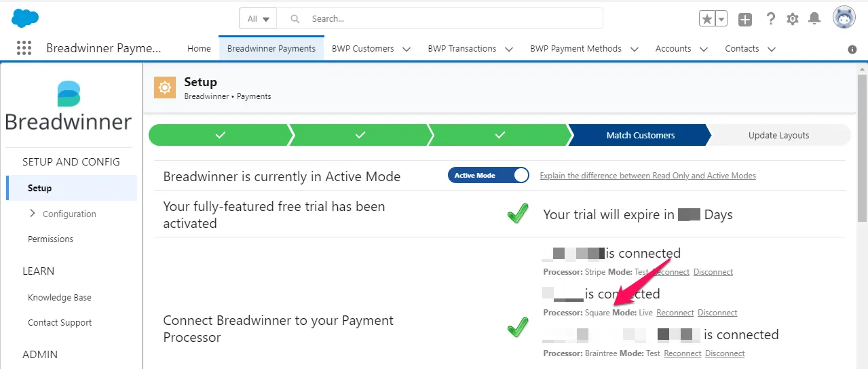The height and width of the screenshot is (369, 868).
Task: Click Reconnect for the Square processor
Action: pyautogui.click(x=675, y=313)
